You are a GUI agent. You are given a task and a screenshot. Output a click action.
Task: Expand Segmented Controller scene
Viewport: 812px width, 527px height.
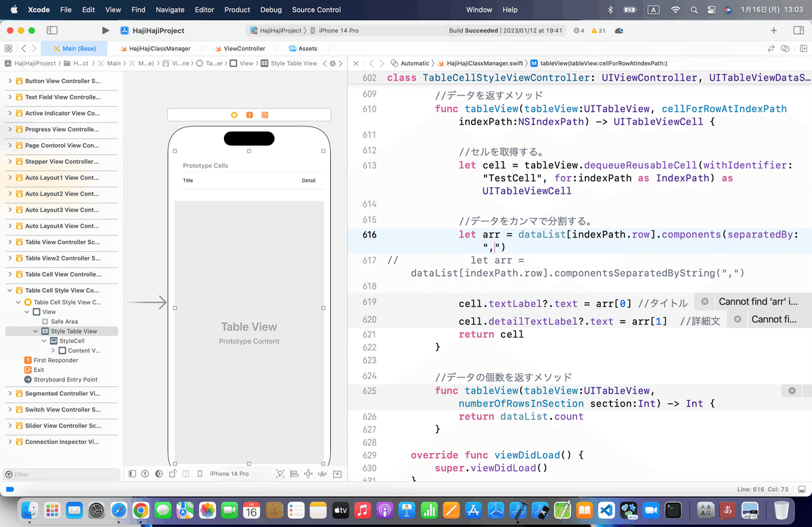[x=9, y=393]
